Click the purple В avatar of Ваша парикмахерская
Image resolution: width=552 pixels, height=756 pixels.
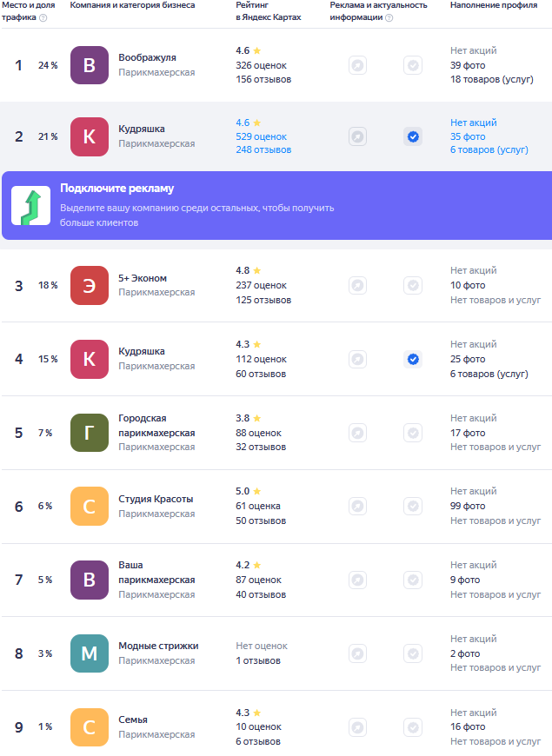[x=90, y=580]
